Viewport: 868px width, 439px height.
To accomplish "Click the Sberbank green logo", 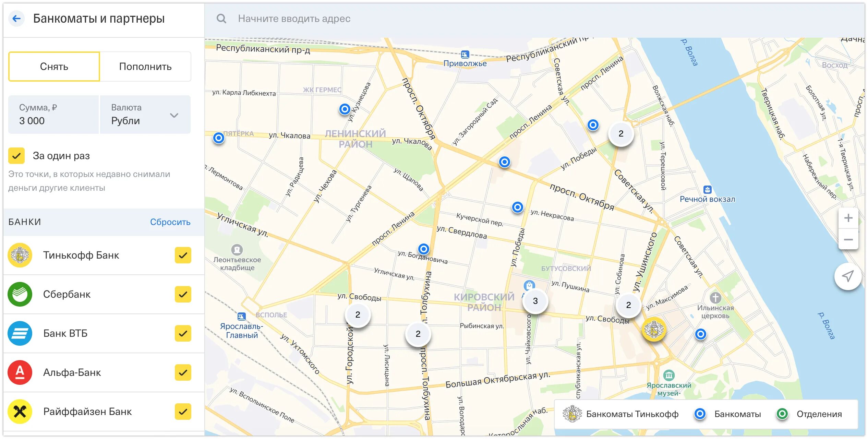I will (x=20, y=294).
